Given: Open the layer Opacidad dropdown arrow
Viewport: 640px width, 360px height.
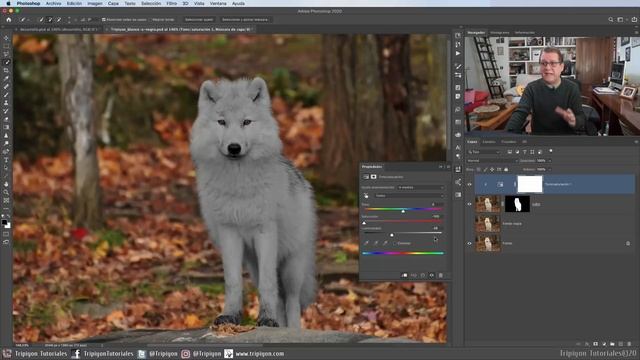Looking at the screenshot, I should (x=549, y=161).
